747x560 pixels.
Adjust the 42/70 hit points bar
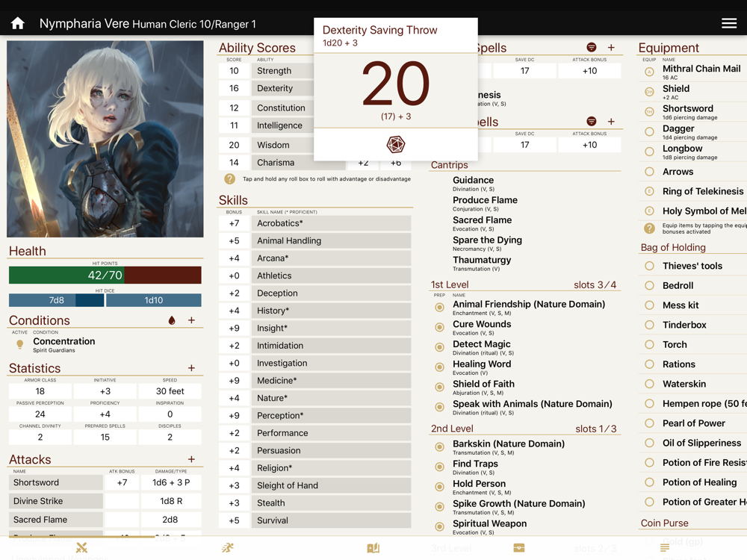(x=105, y=276)
